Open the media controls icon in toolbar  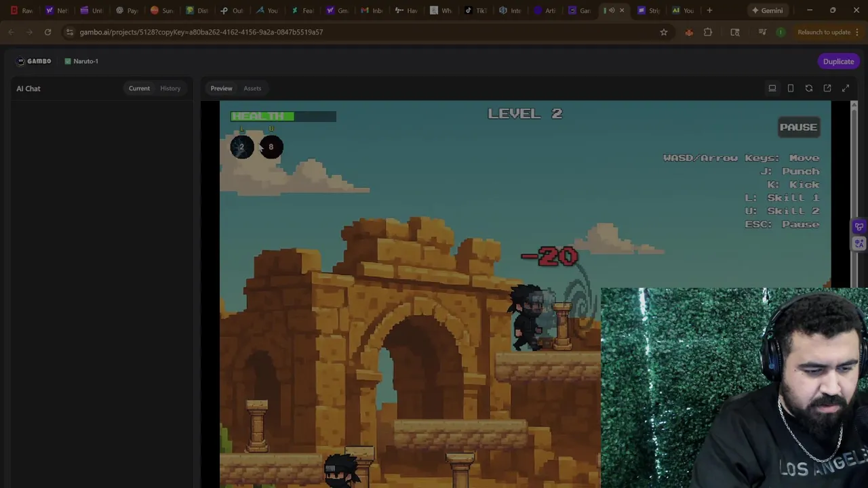coord(762,32)
